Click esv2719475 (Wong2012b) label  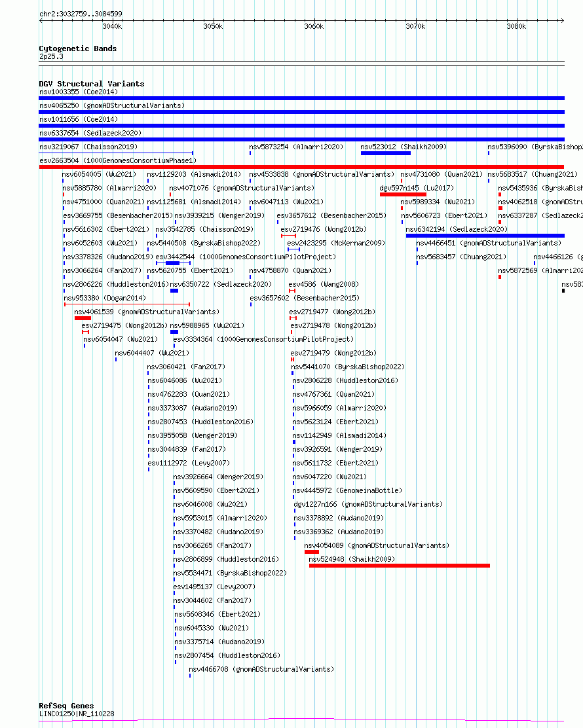124,326
